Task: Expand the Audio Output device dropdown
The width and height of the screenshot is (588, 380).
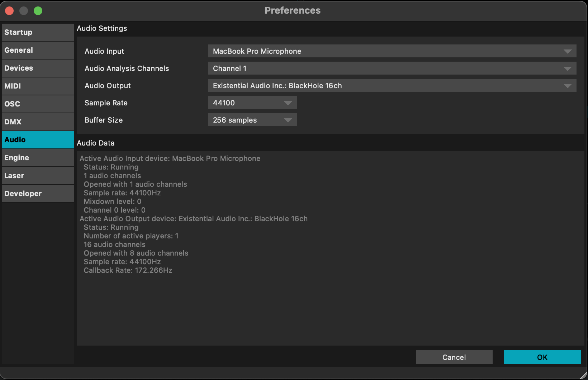Action: pos(392,86)
